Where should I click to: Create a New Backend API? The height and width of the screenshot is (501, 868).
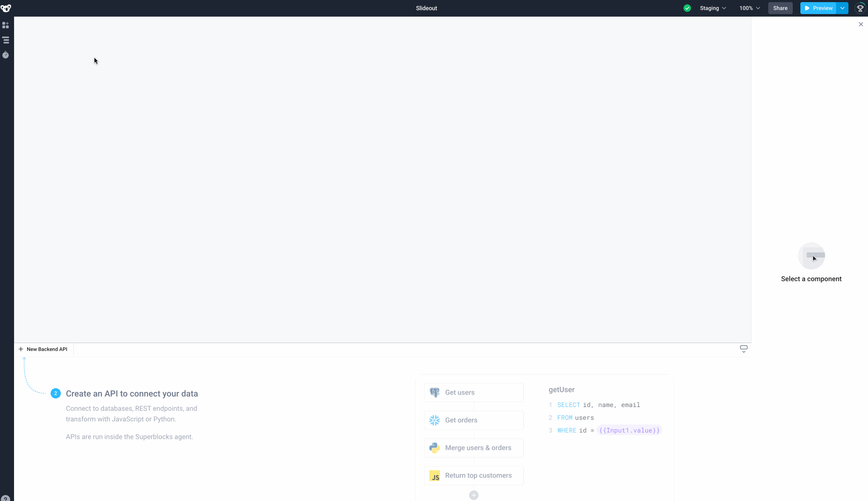point(43,349)
